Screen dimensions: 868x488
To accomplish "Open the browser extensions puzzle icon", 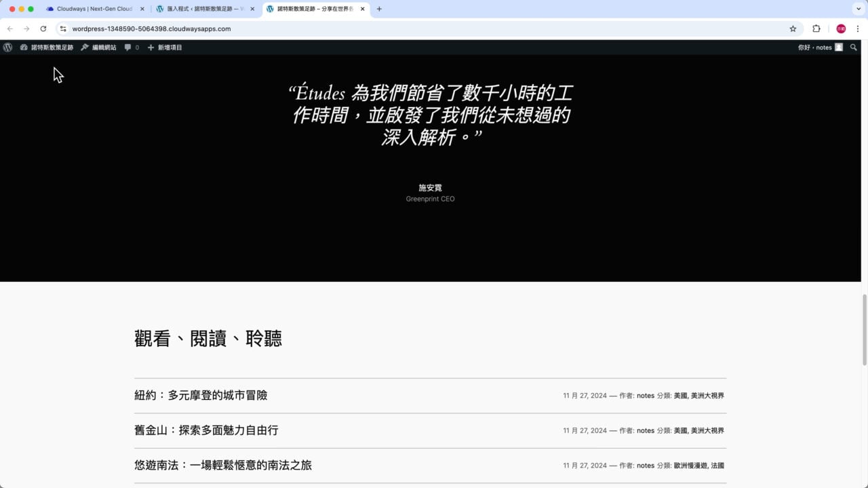I will (x=816, y=29).
